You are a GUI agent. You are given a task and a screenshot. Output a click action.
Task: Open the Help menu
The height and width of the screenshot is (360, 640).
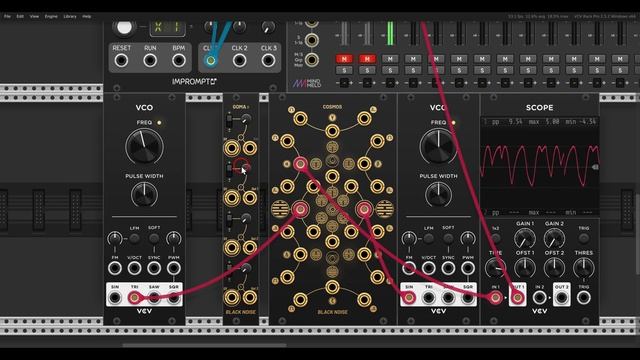coord(87,16)
